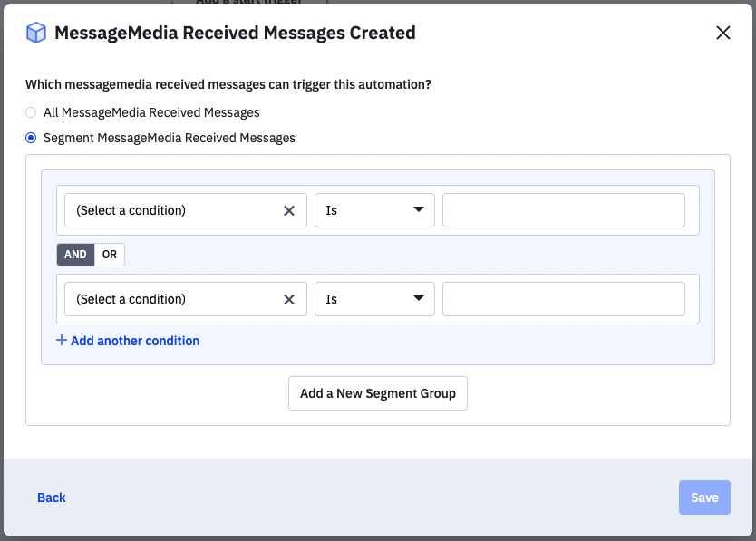Image resolution: width=756 pixels, height=541 pixels.
Task: Click the first condition value input field
Action: (563, 209)
